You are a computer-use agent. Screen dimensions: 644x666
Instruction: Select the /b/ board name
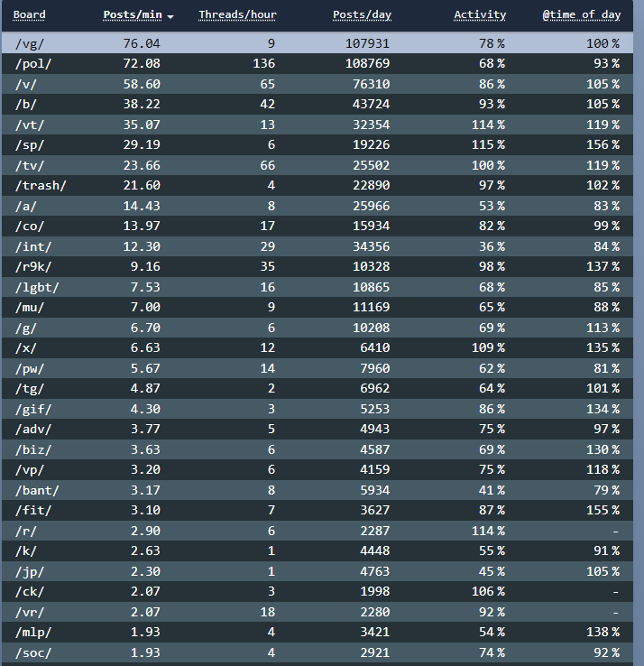tap(26, 104)
